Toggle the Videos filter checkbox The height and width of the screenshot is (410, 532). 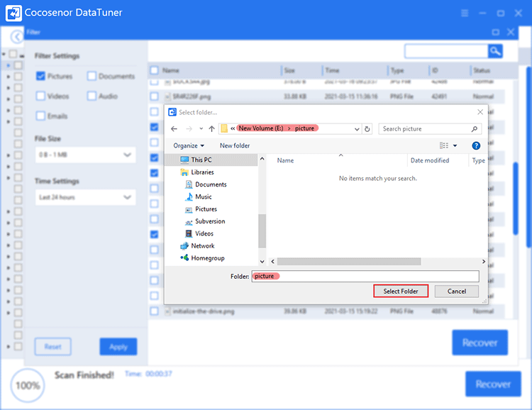(40, 96)
